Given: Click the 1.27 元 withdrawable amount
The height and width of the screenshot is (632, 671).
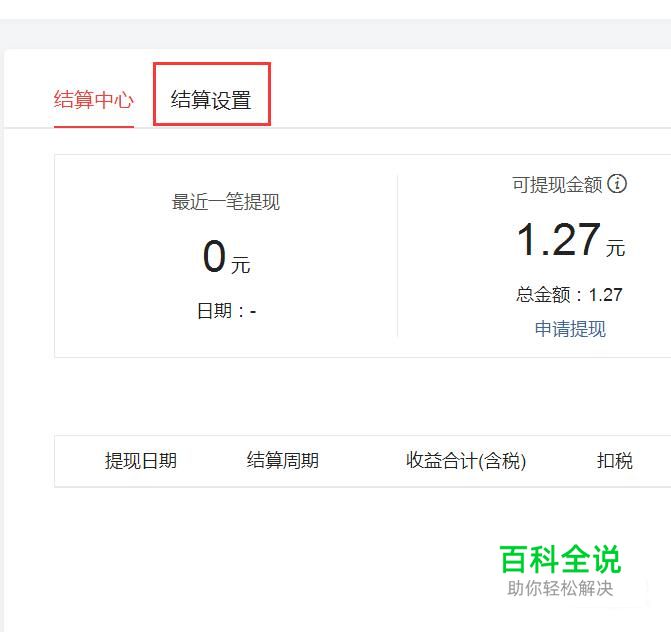Looking at the screenshot, I should 571,240.
